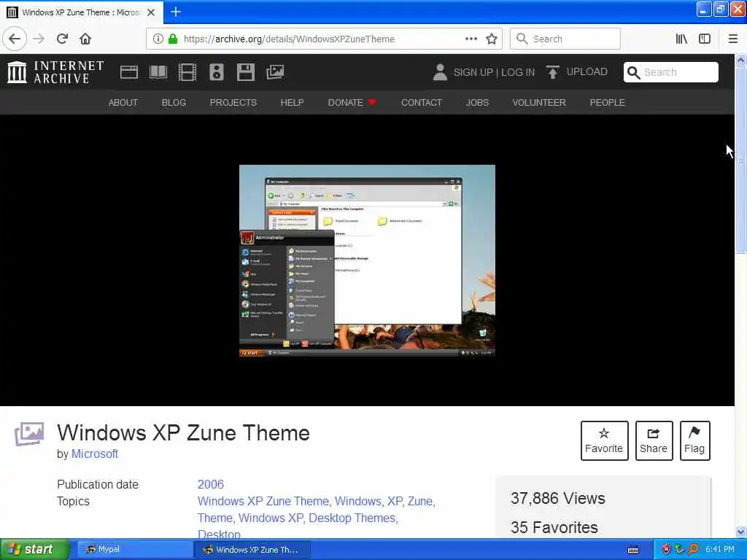Click the 35 Favorites text
The height and width of the screenshot is (560, 747).
point(554,527)
